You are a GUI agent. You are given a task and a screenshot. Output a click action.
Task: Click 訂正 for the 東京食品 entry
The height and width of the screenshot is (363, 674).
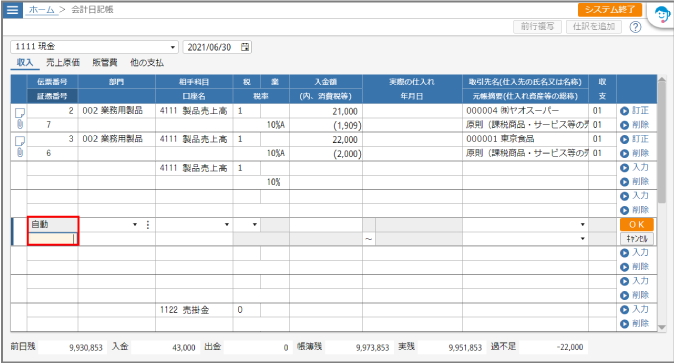[634, 139]
